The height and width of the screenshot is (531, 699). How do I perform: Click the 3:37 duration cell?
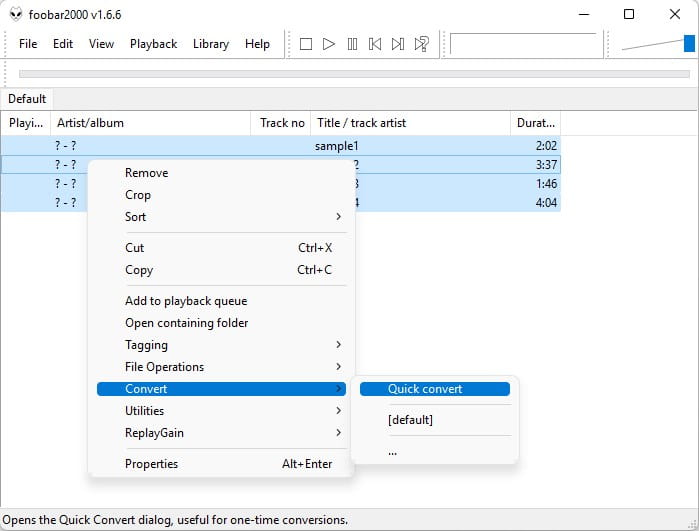(x=546, y=165)
